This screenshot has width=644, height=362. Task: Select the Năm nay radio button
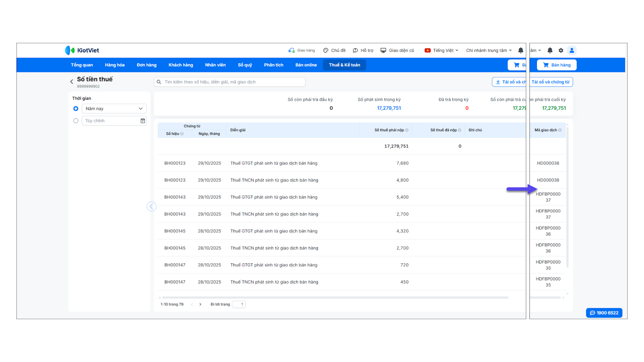[x=76, y=109]
